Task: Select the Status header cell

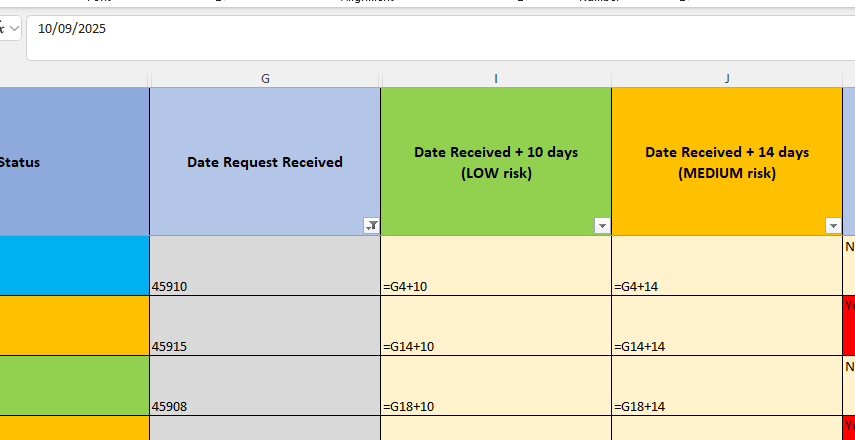Action: pyautogui.click(x=74, y=162)
